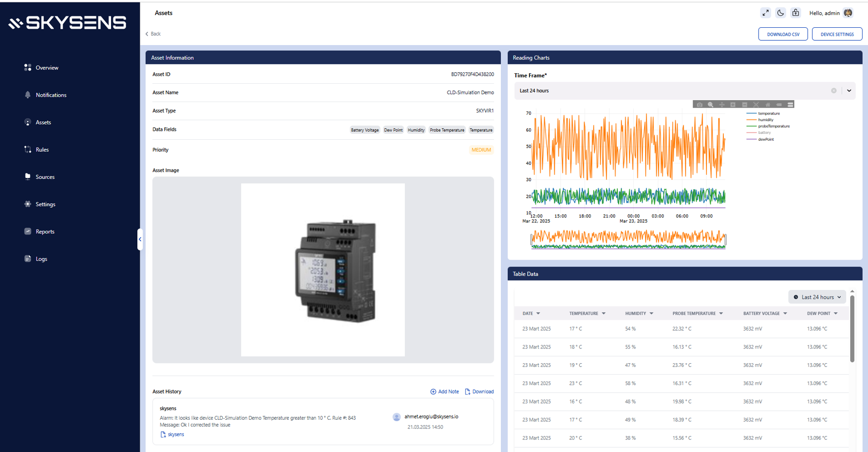Viewport: 868px width, 452px height.
Task: Open Rules in the sidebar
Action: (36, 149)
